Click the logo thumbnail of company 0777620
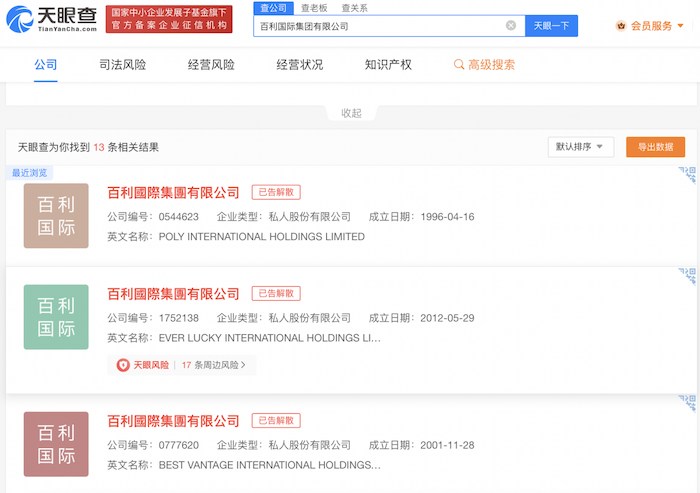Viewport: 700px width, 493px height. [x=56, y=444]
